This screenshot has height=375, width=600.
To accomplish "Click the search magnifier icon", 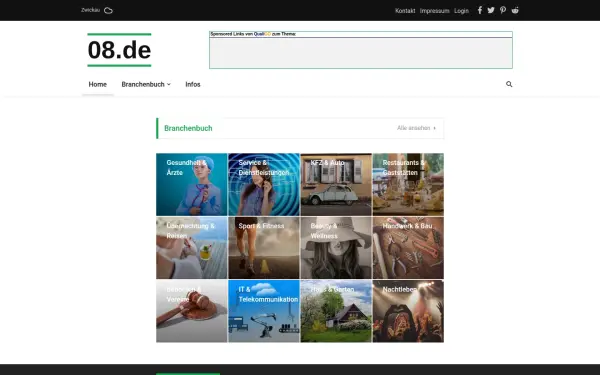I will 509,84.
